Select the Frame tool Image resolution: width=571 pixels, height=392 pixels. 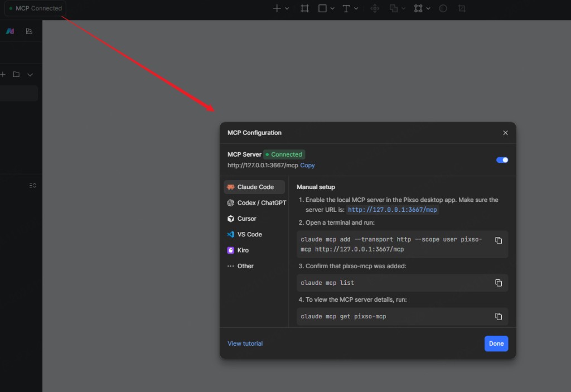(x=305, y=8)
